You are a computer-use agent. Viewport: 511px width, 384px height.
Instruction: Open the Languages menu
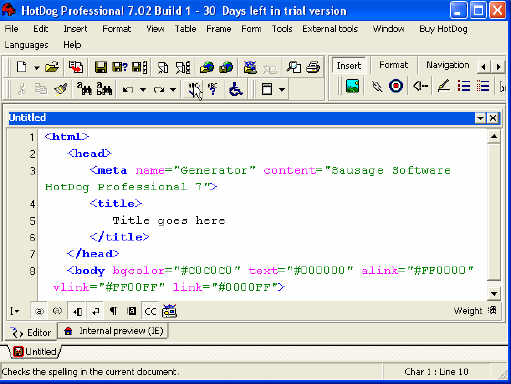coord(26,45)
